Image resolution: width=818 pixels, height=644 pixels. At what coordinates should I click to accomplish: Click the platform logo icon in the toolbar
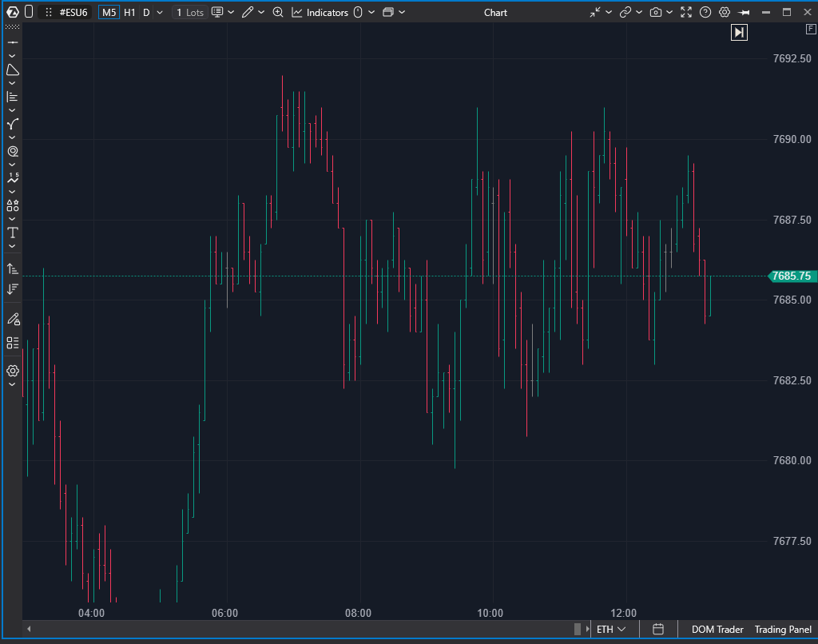pyautogui.click(x=13, y=12)
